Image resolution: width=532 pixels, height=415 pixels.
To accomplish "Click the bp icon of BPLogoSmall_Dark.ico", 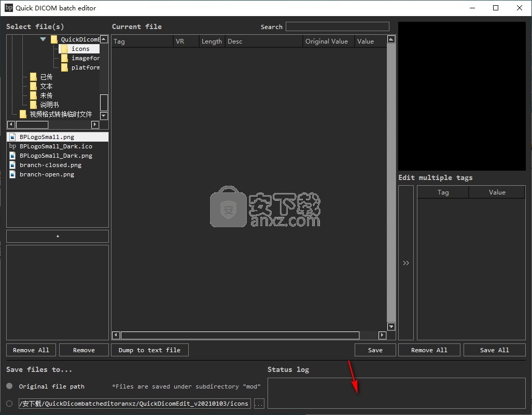I will (x=12, y=146).
